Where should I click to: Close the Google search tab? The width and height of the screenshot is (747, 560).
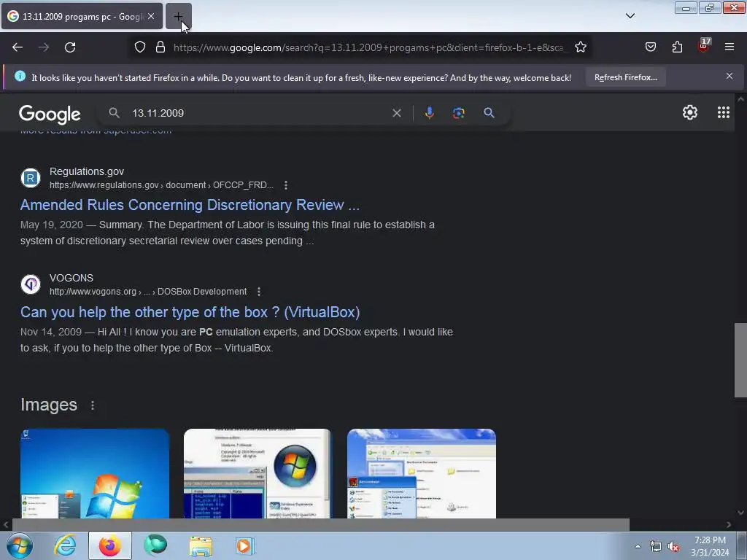(151, 16)
